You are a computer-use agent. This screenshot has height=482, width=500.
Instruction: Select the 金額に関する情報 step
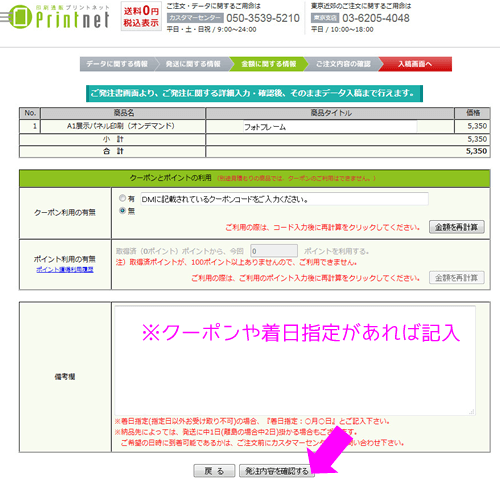click(269, 64)
